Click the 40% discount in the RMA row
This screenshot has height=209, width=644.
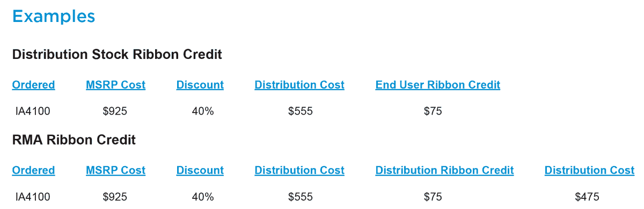tap(203, 197)
